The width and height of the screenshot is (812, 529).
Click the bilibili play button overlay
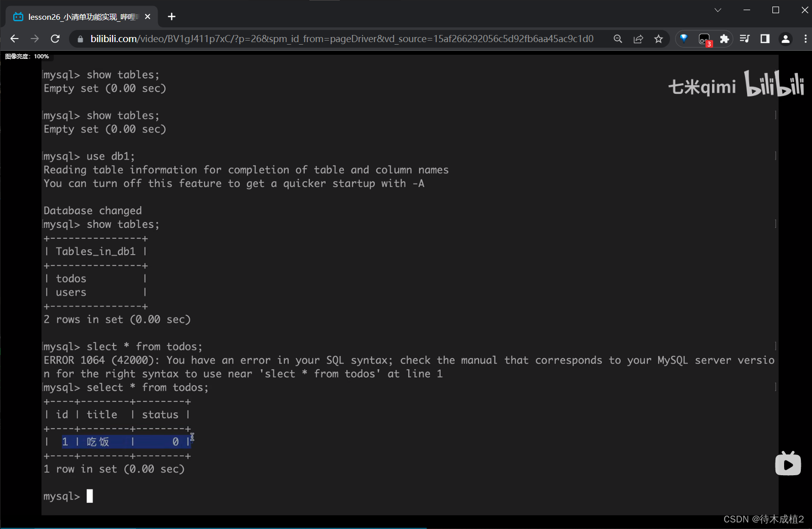click(x=788, y=463)
